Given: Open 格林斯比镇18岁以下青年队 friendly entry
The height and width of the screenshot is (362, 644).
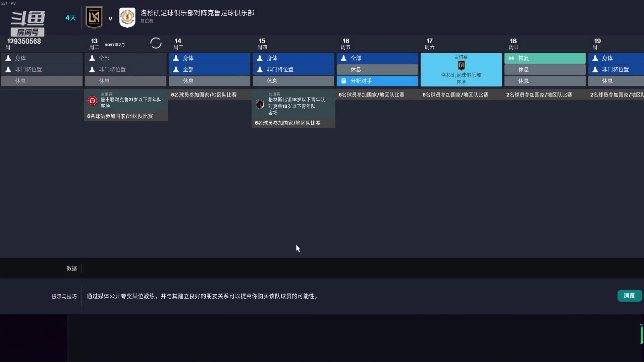Looking at the screenshot, I should coord(293,104).
